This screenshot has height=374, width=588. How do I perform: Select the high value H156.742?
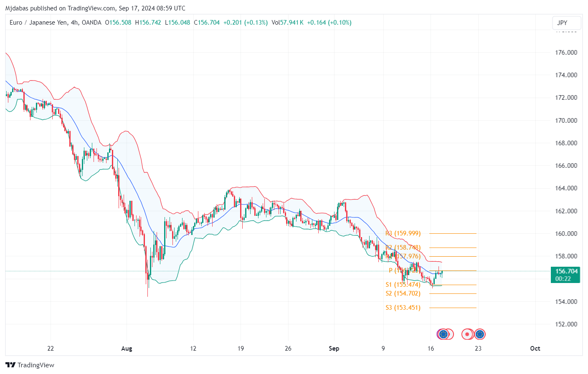click(148, 23)
